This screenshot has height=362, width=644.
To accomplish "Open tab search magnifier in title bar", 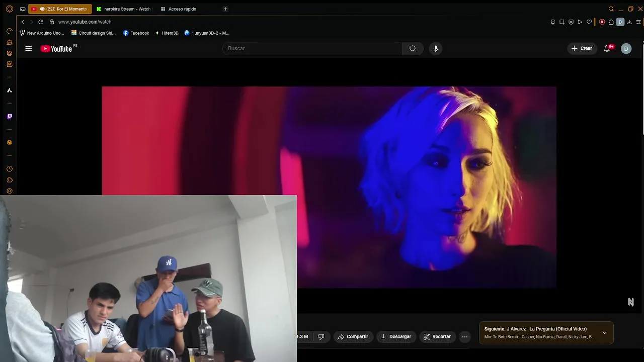I will pyautogui.click(x=611, y=9).
